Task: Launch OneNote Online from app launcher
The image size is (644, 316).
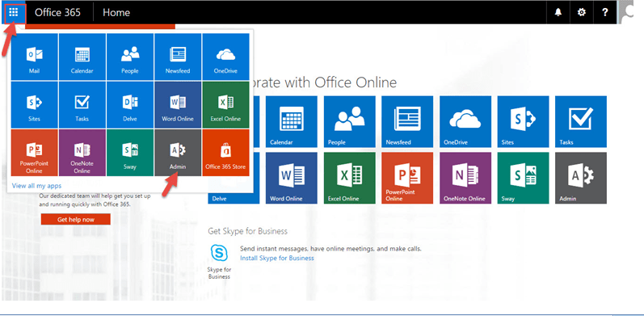Action: (82, 153)
